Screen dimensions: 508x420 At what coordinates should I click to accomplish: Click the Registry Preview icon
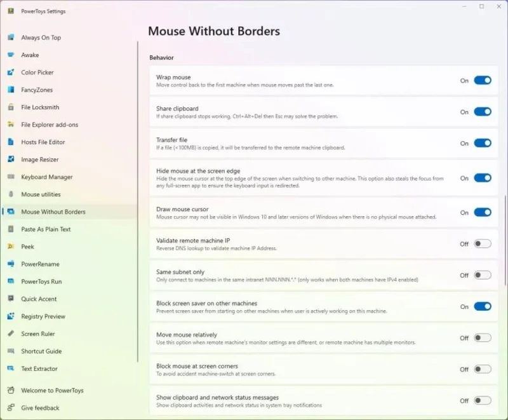coord(11,316)
